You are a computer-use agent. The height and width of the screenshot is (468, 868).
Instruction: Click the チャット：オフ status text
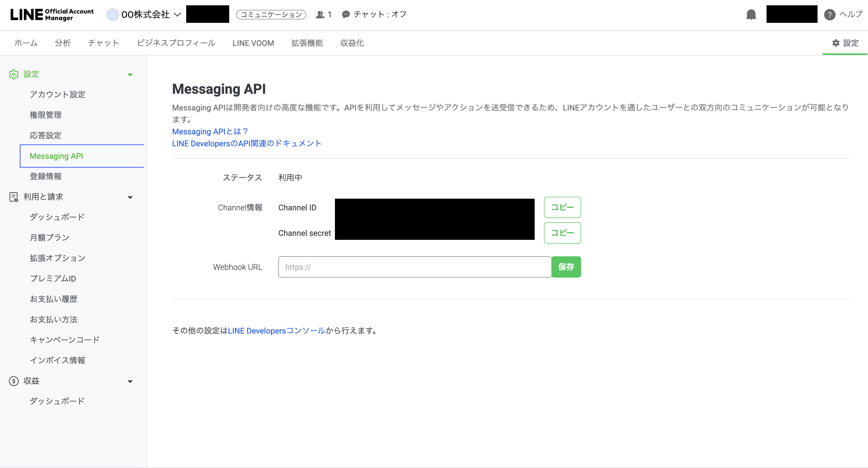[x=380, y=14]
